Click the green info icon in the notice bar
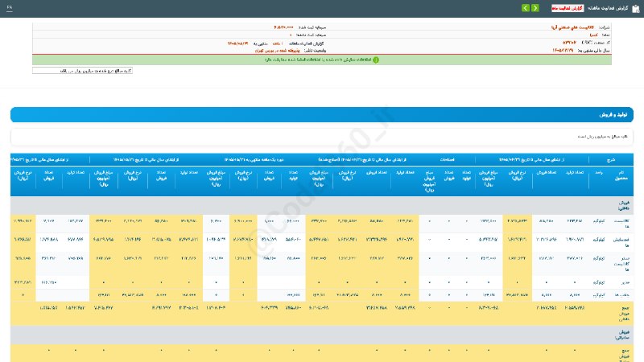This screenshot has height=362, width=644. point(376,60)
